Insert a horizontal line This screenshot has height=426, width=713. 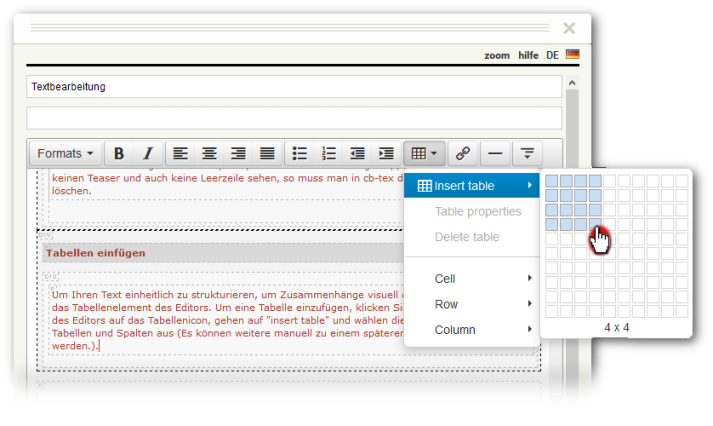(x=495, y=153)
